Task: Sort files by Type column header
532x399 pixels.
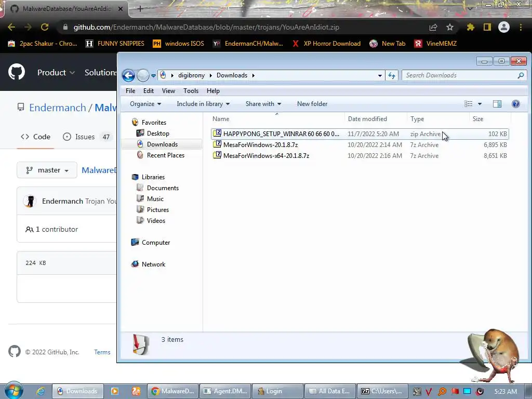Action: (438, 119)
